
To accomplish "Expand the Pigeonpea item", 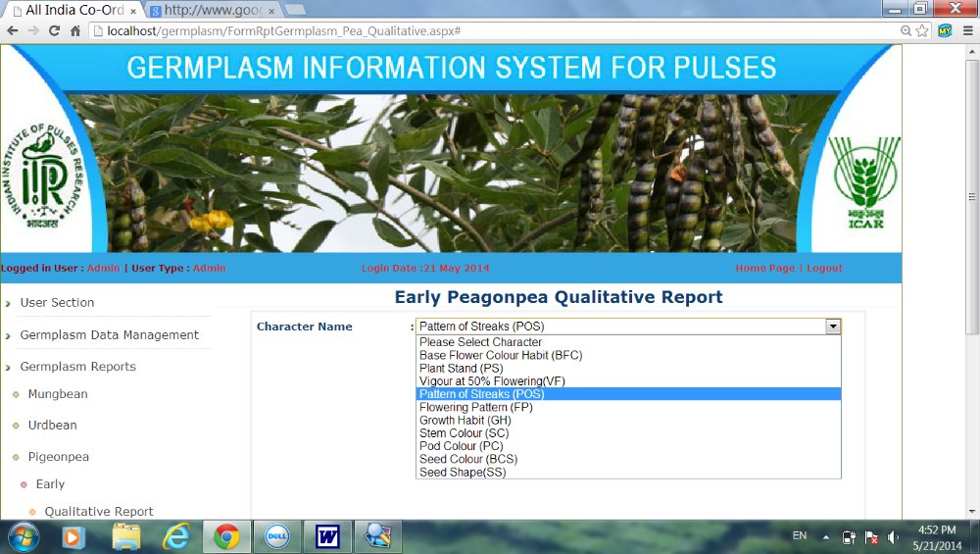I will [58, 457].
